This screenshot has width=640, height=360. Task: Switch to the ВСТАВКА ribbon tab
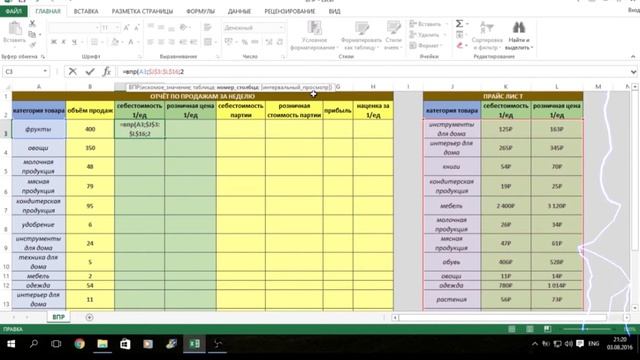(86, 11)
